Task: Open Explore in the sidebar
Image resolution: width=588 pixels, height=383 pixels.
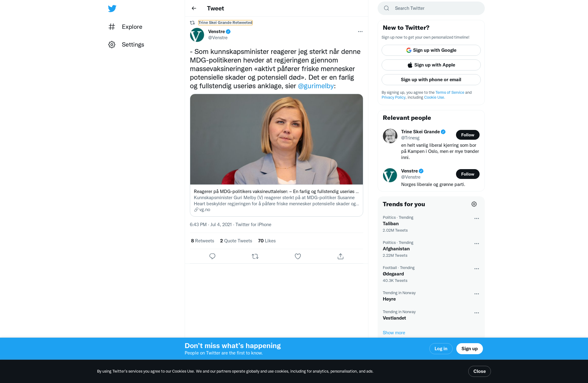Action: [132, 27]
